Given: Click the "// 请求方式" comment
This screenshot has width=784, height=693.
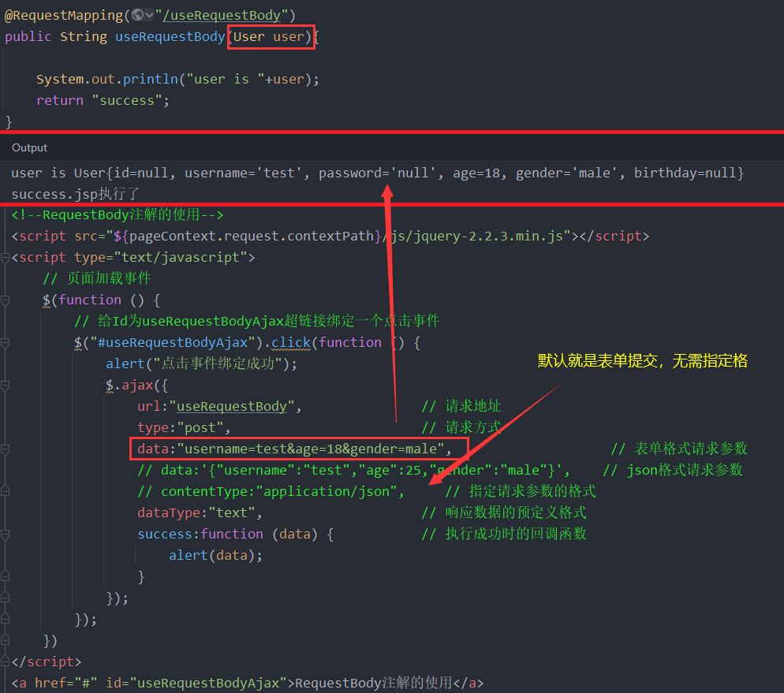Looking at the screenshot, I should pyautogui.click(x=461, y=427).
